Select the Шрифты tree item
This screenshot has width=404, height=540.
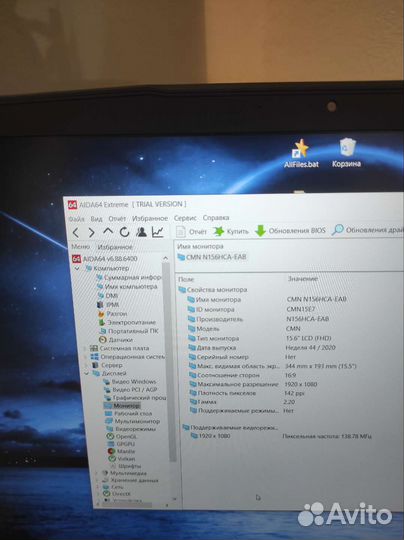[x=125, y=466]
